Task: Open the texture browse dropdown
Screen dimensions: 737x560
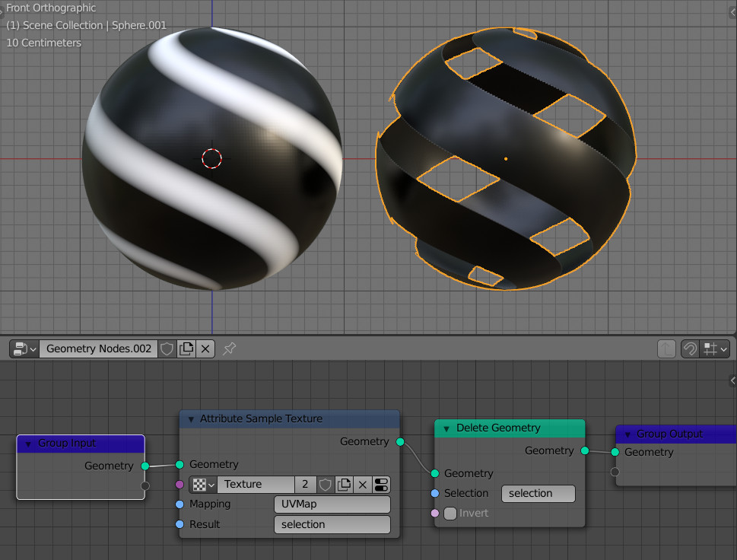Action: [204, 485]
